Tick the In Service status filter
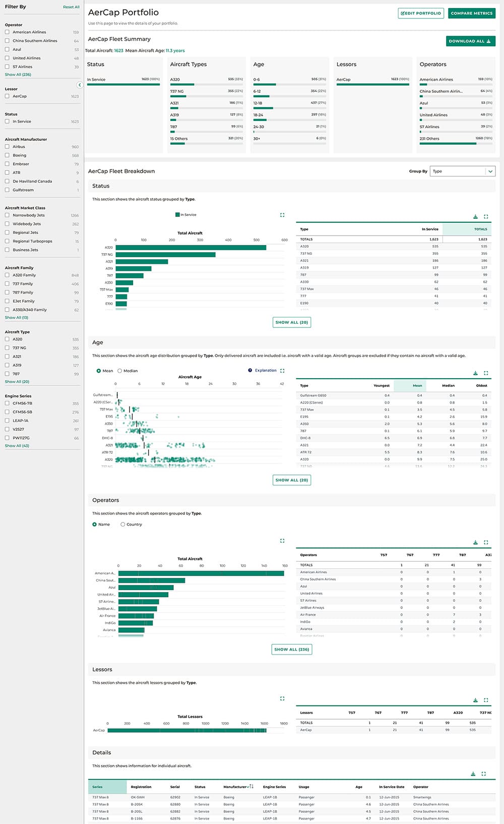504x824 pixels. pyautogui.click(x=7, y=121)
